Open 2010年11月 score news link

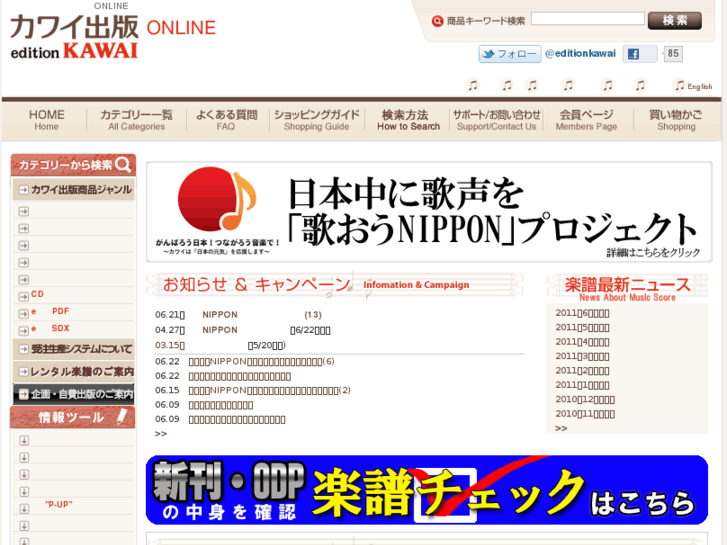(x=585, y=414)
